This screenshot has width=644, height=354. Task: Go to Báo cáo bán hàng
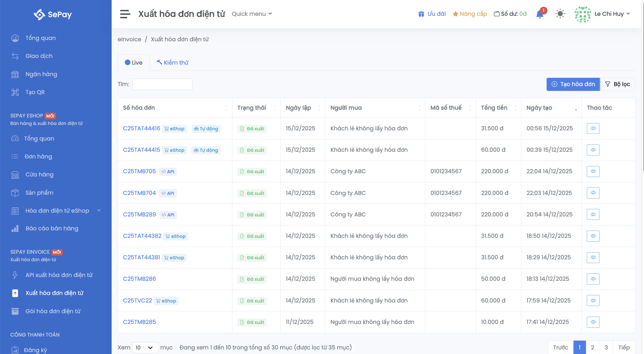(x=52, y=228)
